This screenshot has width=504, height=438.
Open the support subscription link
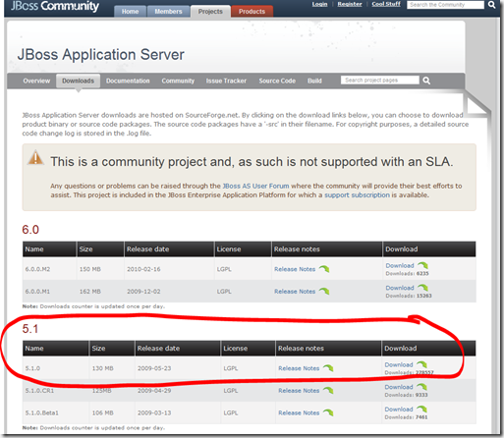[x=357, y=195]
